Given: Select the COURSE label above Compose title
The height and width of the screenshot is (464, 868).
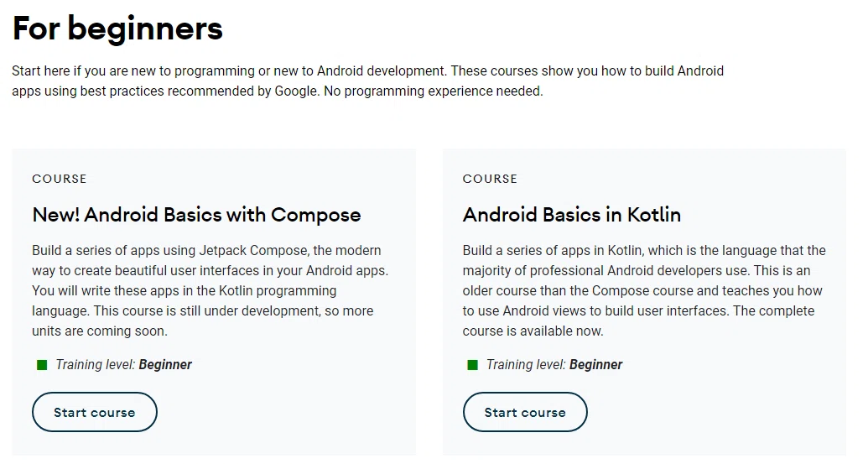Looking at the screenshot, I should click(x=60, y=179).
